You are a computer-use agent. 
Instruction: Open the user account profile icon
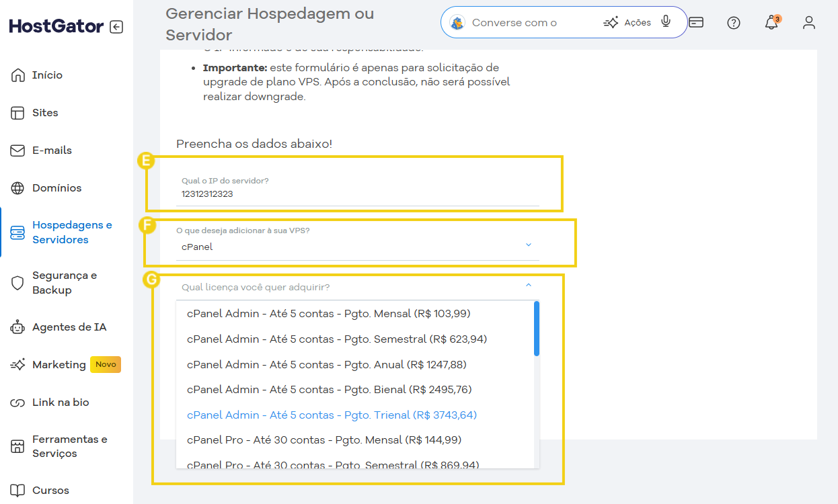tap(809, 23)
